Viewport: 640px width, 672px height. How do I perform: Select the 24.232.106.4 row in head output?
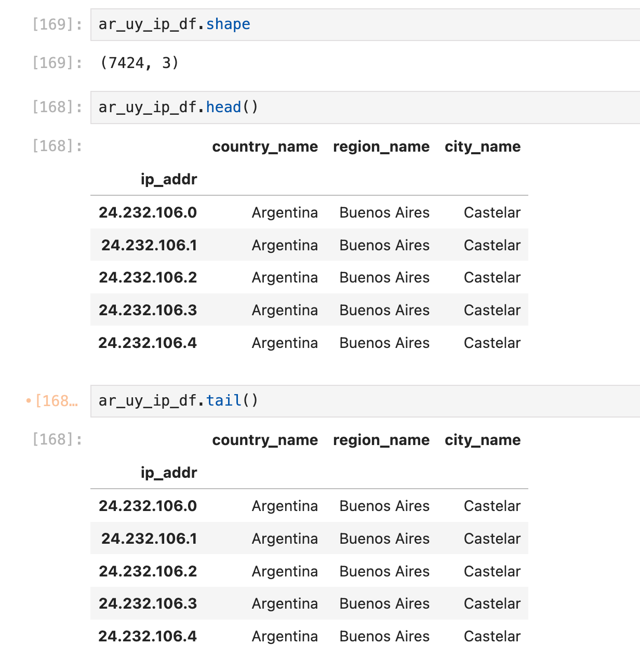click(x=148, y=343)
